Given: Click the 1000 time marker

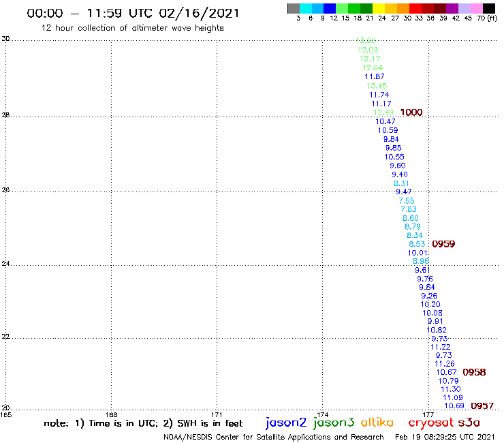Looking at the screenshot, I should tap(411, 112).
